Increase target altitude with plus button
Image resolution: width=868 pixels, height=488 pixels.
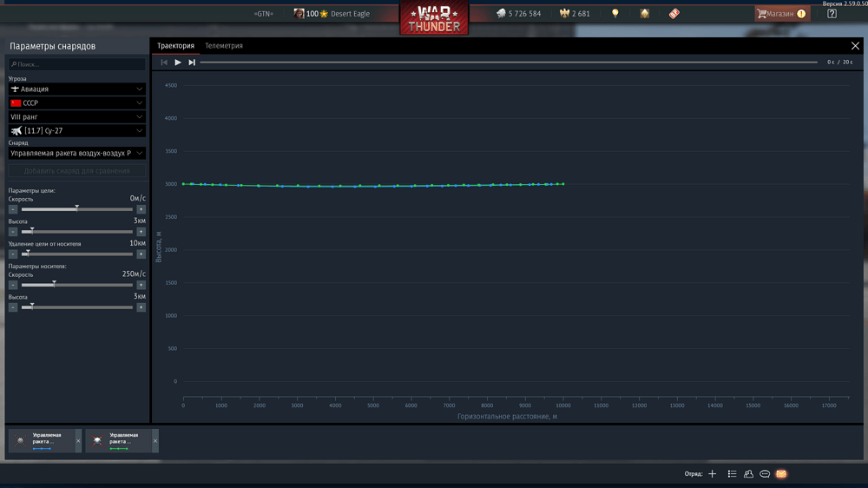pos(141,232)
